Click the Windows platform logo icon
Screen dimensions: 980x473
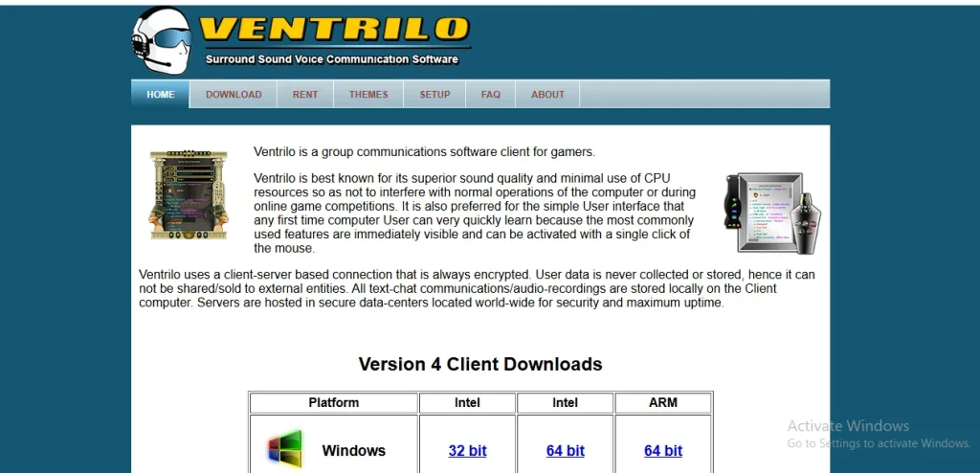pos(285,449)
